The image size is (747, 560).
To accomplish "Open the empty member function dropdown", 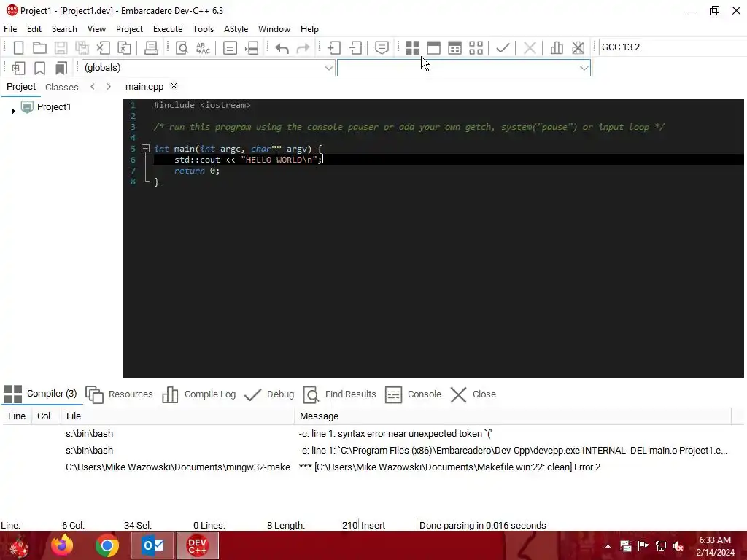I will tap(463, 68).
